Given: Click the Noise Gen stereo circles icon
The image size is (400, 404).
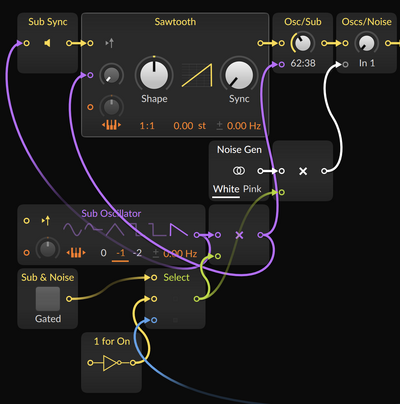Looking at the screenshot, I should tap(238, 171).
